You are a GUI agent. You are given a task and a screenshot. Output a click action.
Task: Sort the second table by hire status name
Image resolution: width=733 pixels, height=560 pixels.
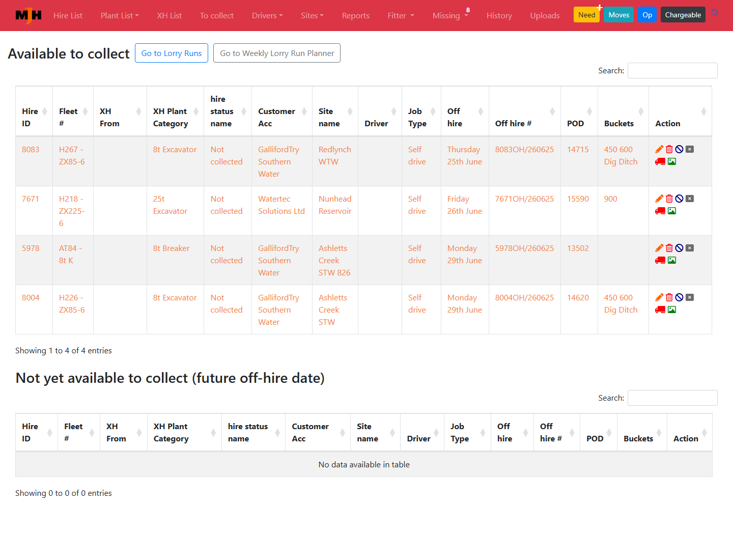click(x=253, y=432)
